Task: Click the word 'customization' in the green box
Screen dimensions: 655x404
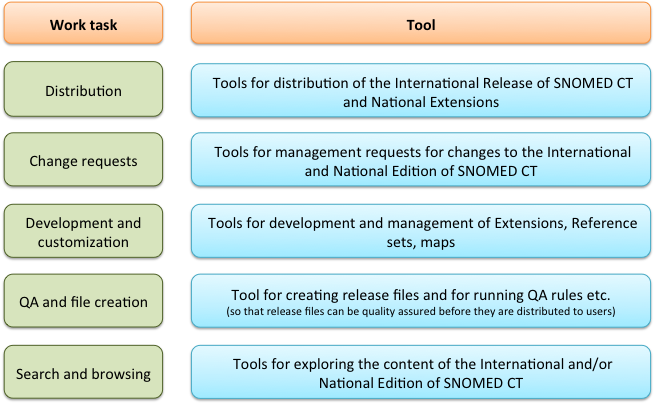Action: (83, 242)
